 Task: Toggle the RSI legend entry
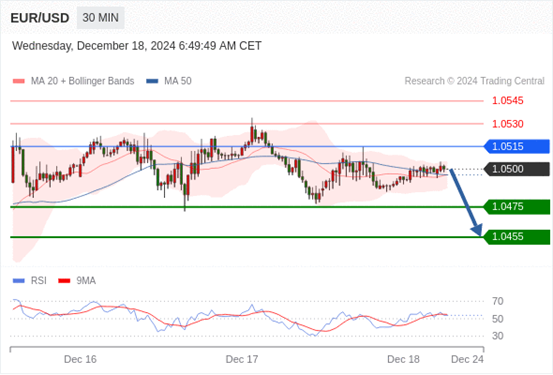point(30,281)
